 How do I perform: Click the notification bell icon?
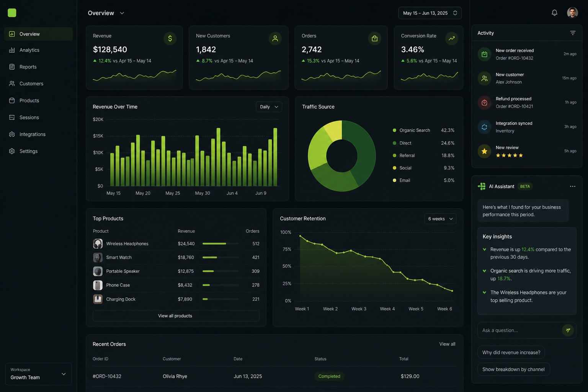(554, 13)
